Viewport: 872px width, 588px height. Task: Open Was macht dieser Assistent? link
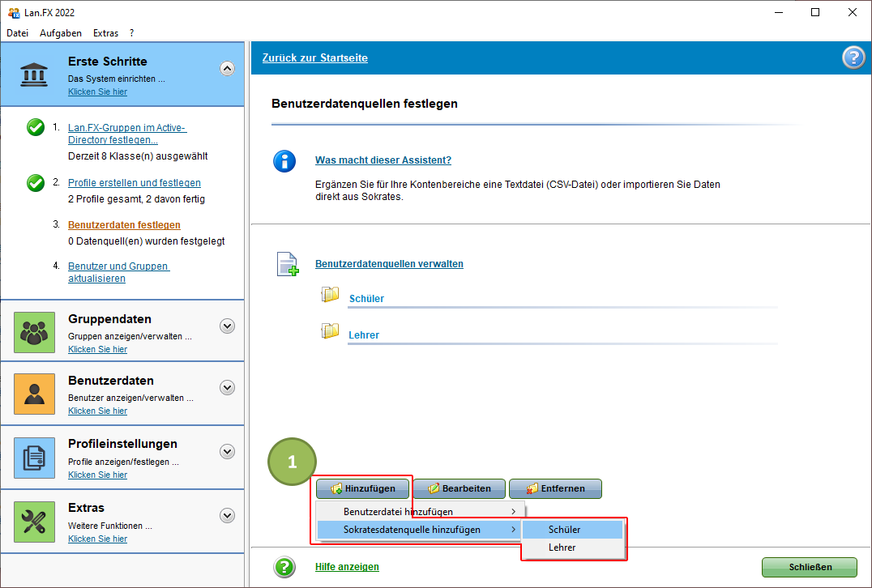[x=383, y=160]
